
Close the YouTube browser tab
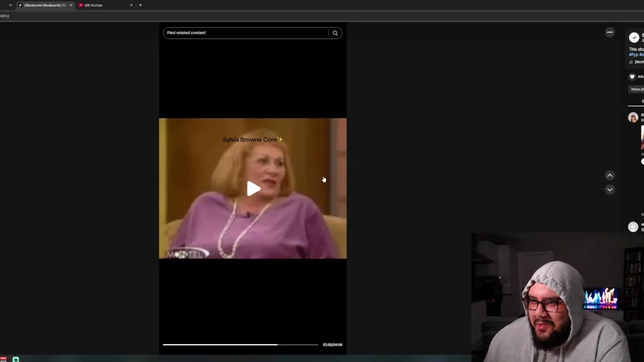point(131,5)
